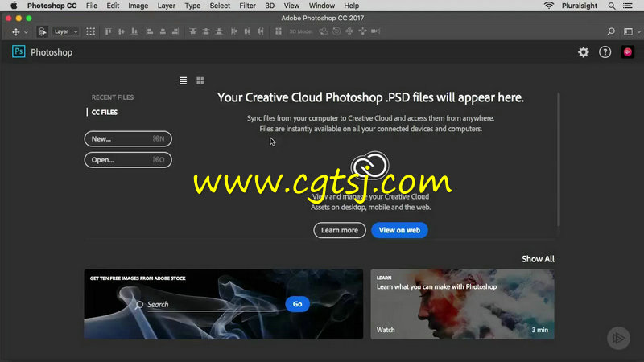
Task: Click the Creative Cloud profile avatar
Action: click(x=627, y=52)
